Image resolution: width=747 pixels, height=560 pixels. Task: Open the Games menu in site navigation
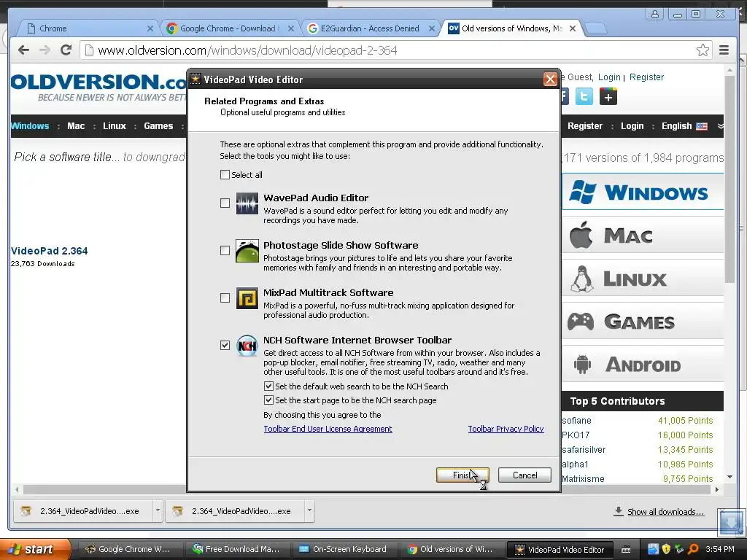(158, 126)
